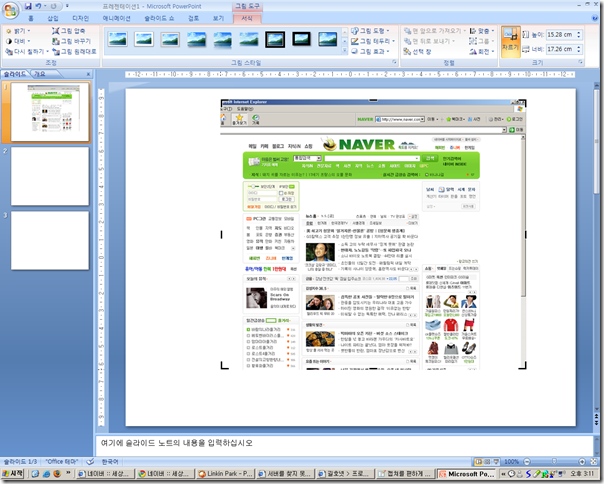Open the Office button menu

(10, 10)
